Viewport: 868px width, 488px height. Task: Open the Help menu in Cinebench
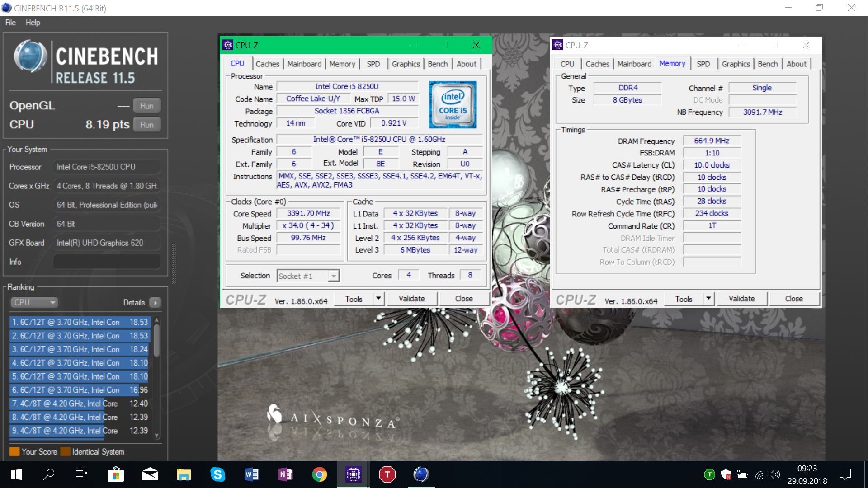coord(33,23)
